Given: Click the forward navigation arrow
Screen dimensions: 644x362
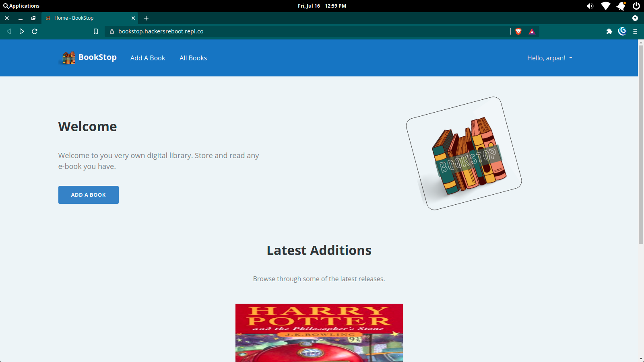Looking at the screenshot, I should tap(22, 31).
